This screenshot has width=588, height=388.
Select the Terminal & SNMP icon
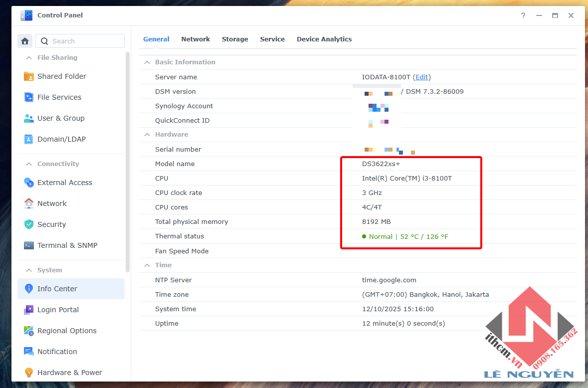[x=28, y=245]
